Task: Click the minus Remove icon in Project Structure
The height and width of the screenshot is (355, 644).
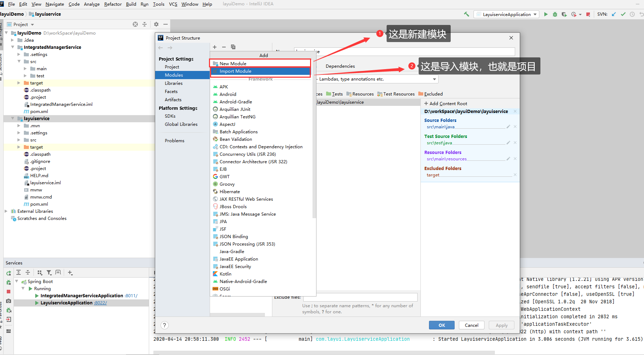Action: click(x=224, y=47)
